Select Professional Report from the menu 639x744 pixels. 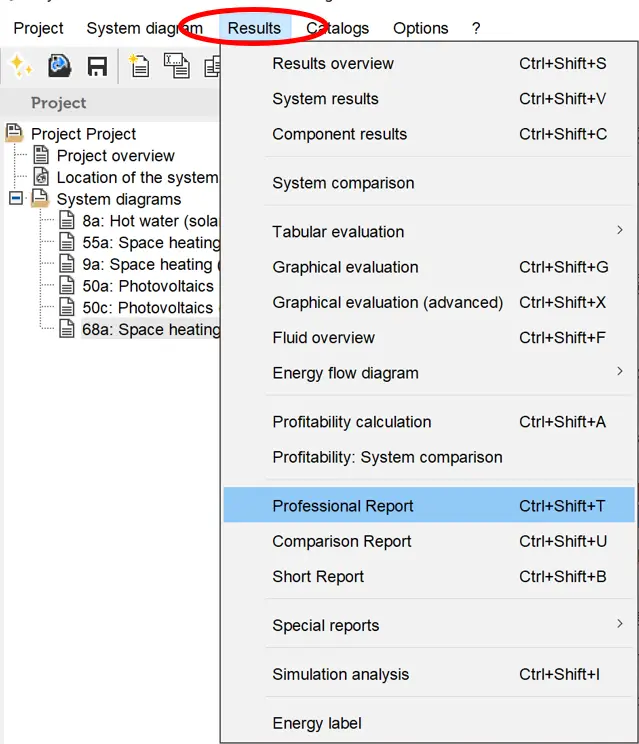pyautogui.click(x=342, y=506)
